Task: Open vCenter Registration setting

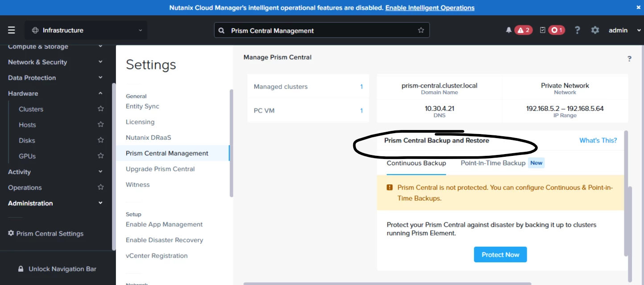Action: [157, 256]
